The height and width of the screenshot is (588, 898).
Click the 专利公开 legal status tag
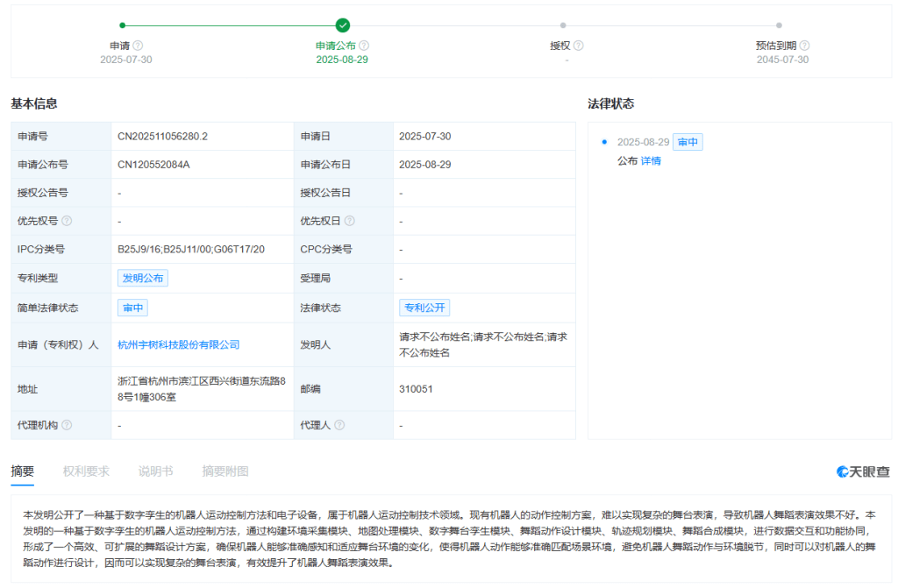(424, 308)
